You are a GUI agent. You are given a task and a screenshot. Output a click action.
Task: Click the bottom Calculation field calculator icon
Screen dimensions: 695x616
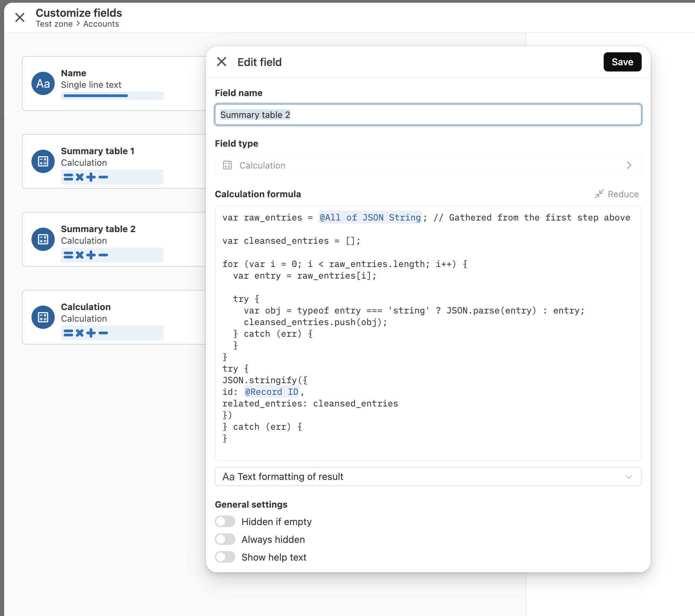click(x=43, y=317)
